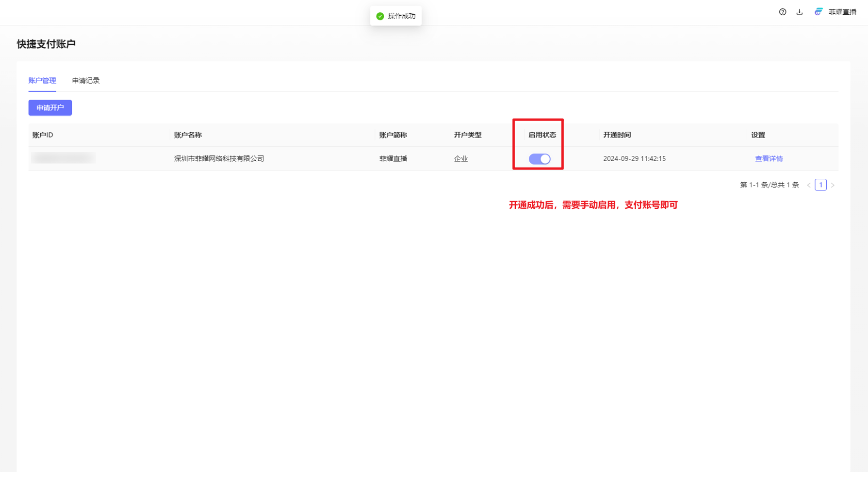Click the 菲耀直播 logo avatar icon

pyautogui.click(x=818, y=12)
